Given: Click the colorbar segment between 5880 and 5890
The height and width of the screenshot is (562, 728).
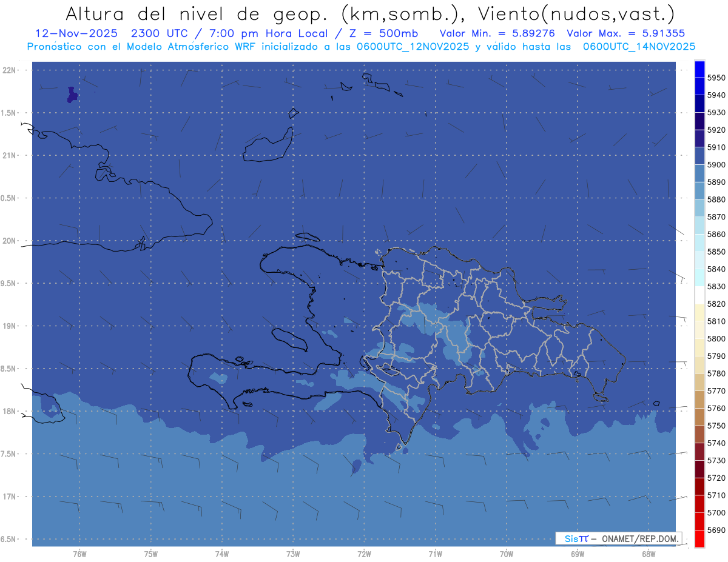Looking at the screenshot, I should 699,191.
